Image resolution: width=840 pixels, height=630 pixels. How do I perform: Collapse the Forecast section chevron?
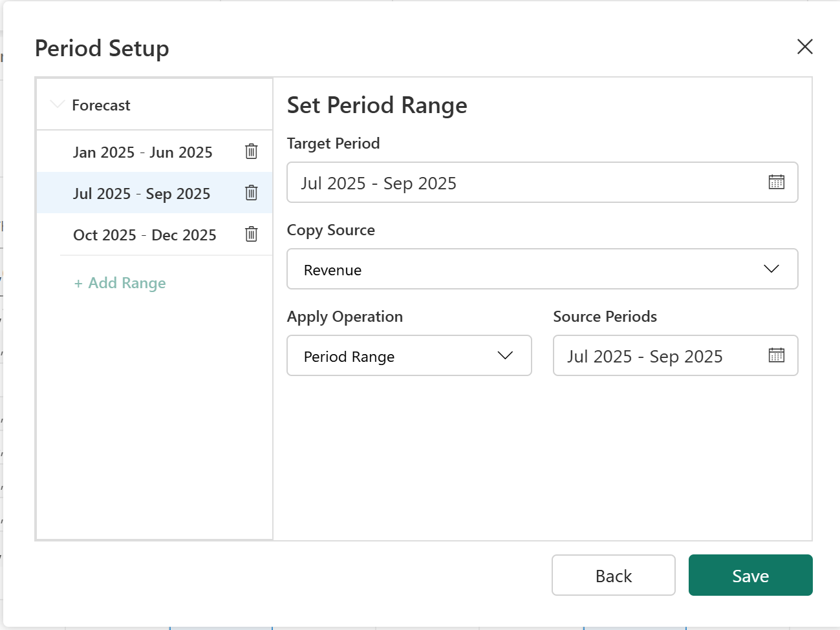point(58,104)
